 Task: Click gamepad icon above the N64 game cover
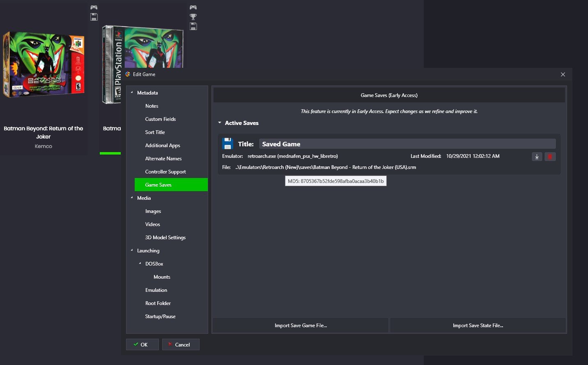coord(94,7)
